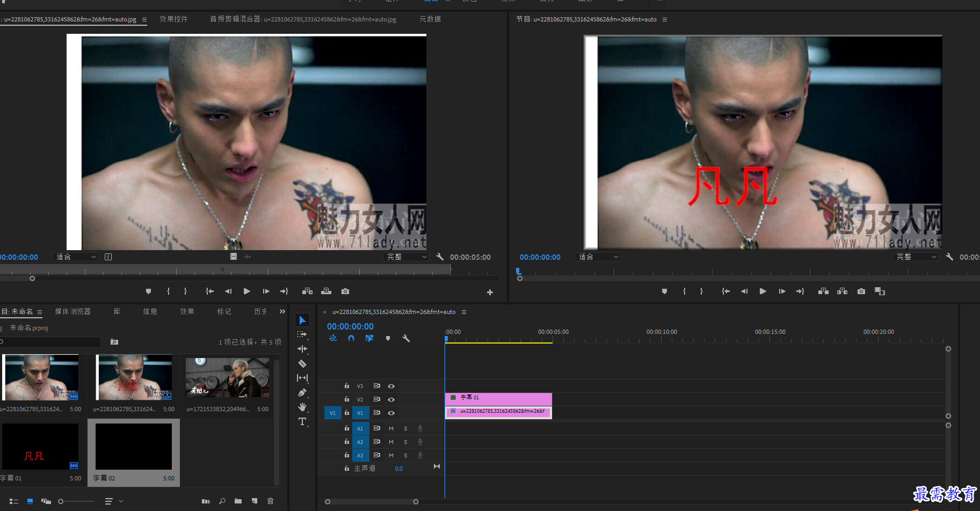Toggle lock on V2 track

(x=347, y=399)
